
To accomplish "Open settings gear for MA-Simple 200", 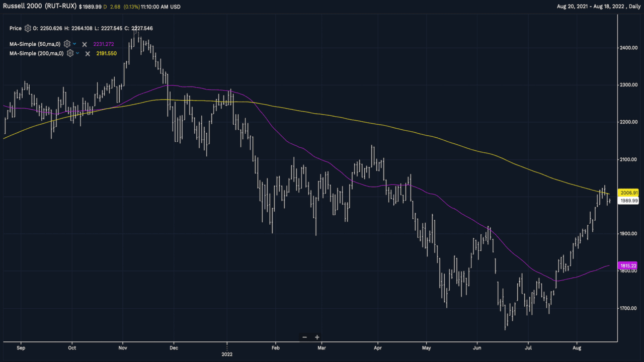I will [70, 53].
